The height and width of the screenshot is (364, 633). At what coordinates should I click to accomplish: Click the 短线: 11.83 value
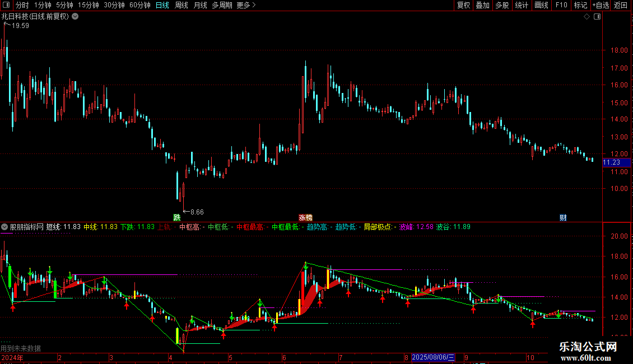click(x=63, y=227)
